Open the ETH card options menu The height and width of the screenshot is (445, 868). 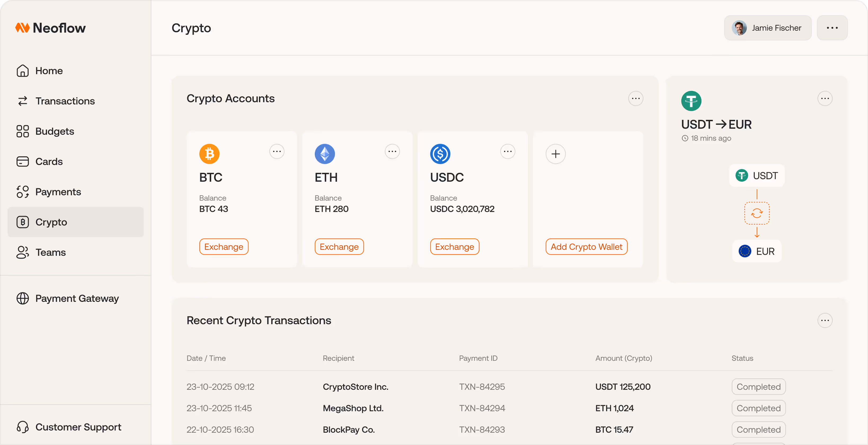(392, 151)
